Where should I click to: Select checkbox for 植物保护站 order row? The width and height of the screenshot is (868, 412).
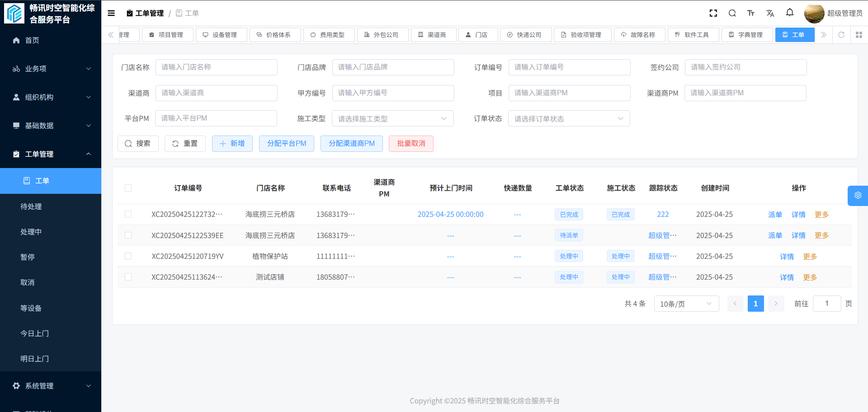pos(128,256)
